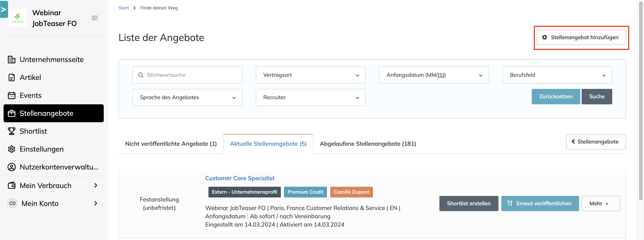Image resolution: width=644 pixels, height=240 pixels.
Task: Open the Mehr dropdown for the job
Action: [601, 204]
